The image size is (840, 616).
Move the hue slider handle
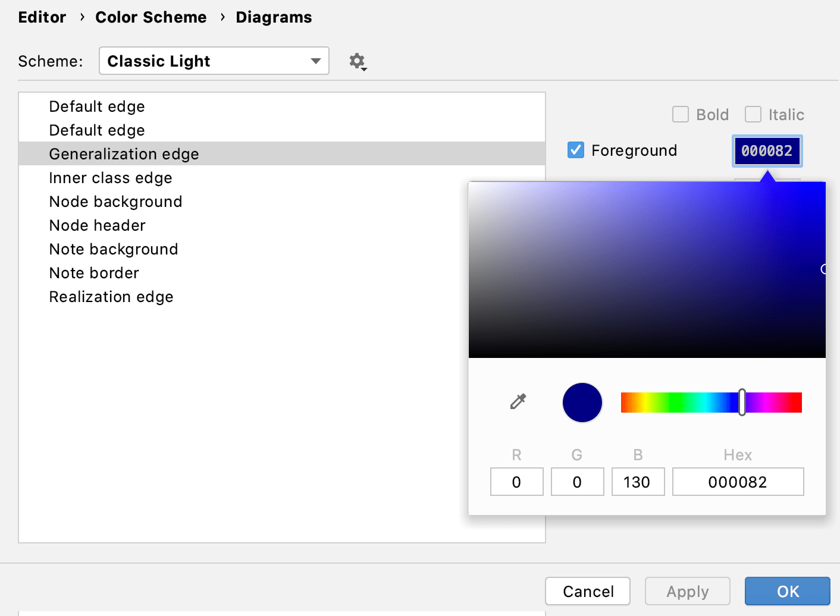tap(742, 402)
